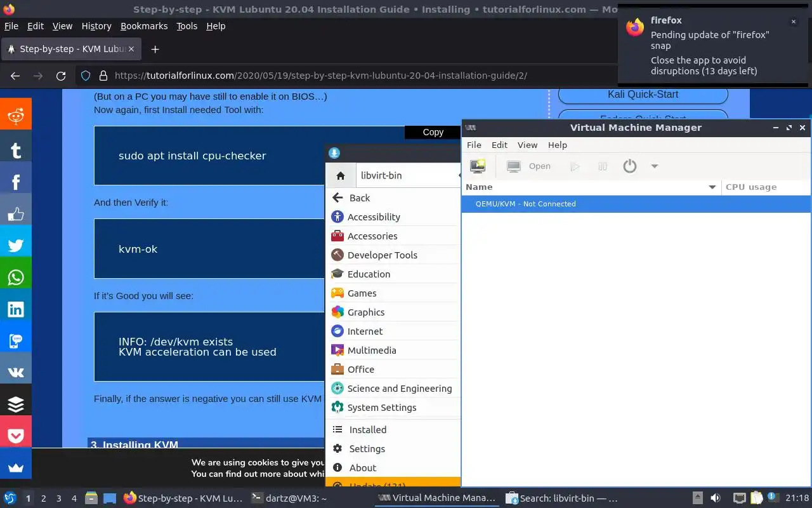Copy the cpu-checker install command
This screenshot has width=812, height=508.
[433, 132]
